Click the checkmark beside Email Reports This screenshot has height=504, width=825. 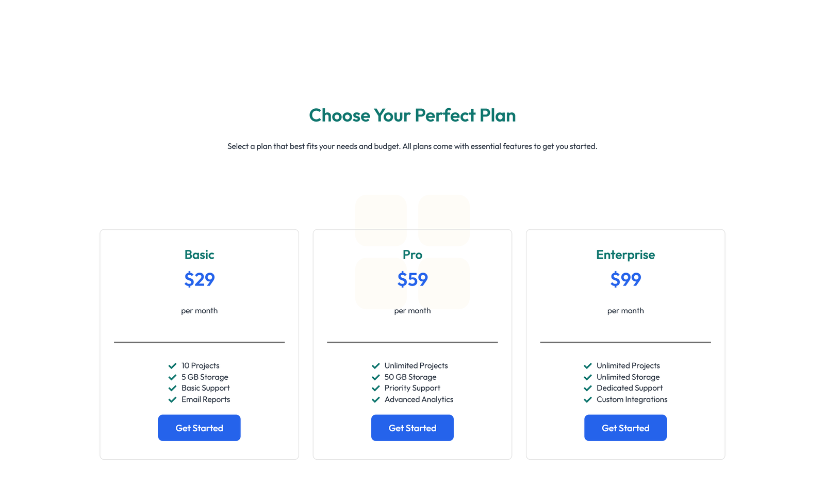click(172, 399)
